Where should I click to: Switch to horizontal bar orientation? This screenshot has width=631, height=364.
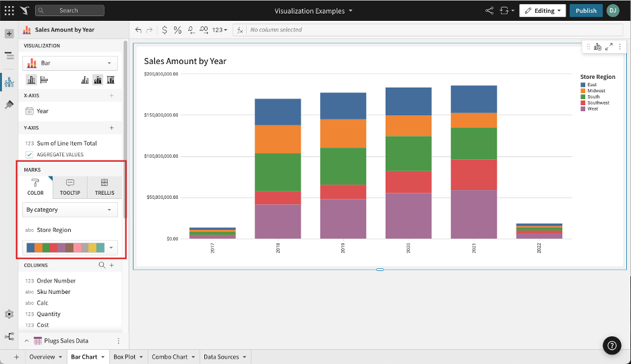click(44, 80)
